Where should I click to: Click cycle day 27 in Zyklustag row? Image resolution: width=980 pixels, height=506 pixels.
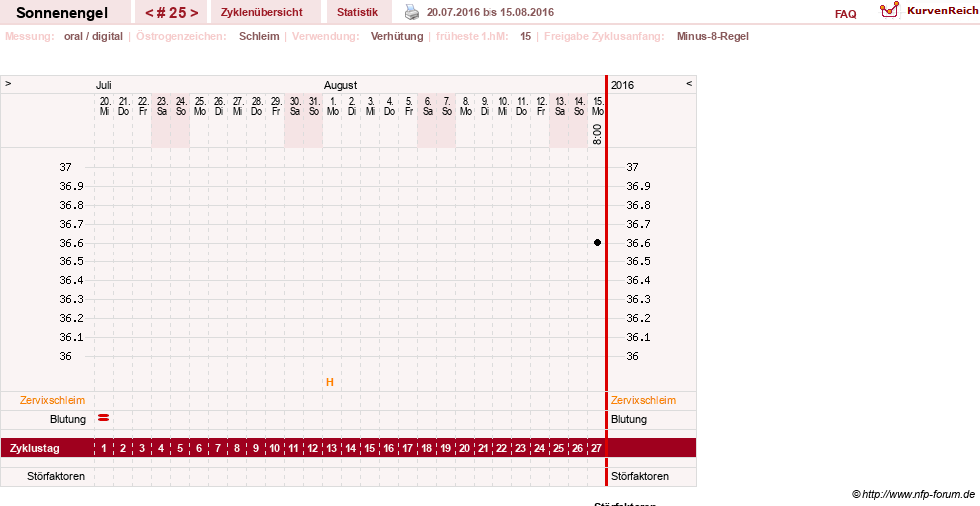(x=596, y=448)
